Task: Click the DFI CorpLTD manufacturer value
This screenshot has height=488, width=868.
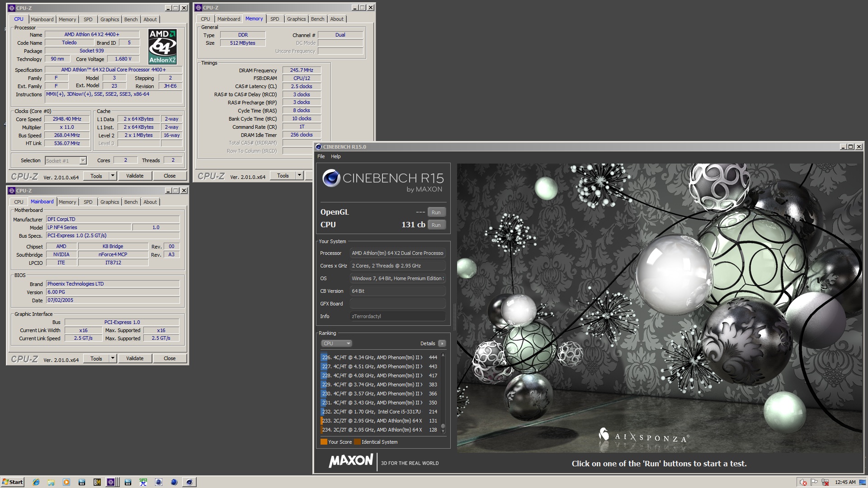Action: [x=113, y=219]
